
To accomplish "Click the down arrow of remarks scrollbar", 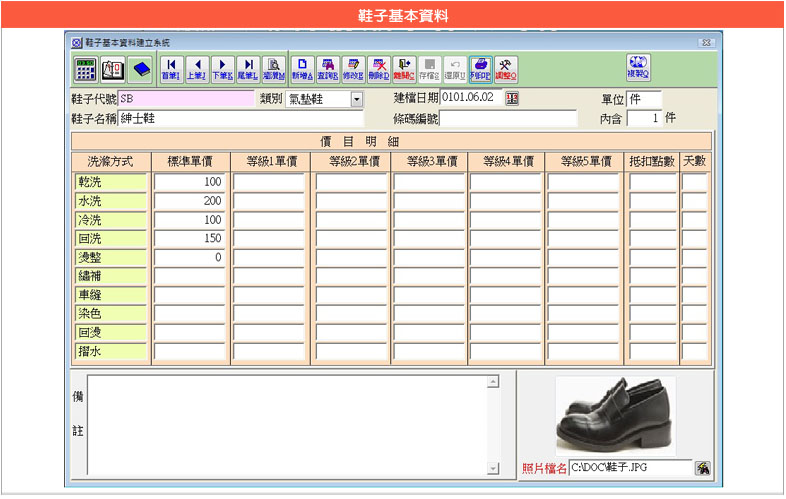I will point(493,468).
